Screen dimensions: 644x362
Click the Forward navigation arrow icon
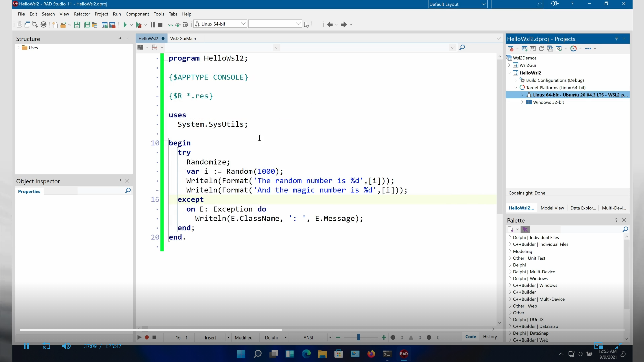tap(344, 25)
